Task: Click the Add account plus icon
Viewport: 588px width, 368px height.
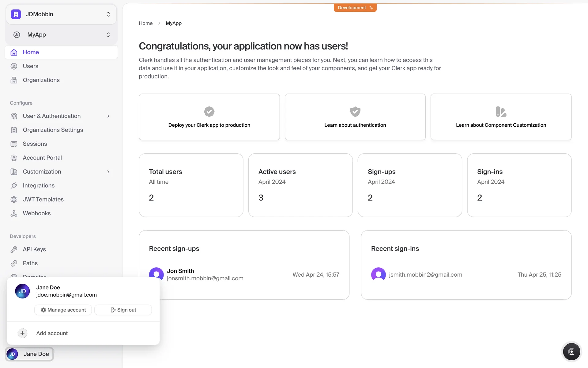Action: pyautogui.click(x=22, y=333)
